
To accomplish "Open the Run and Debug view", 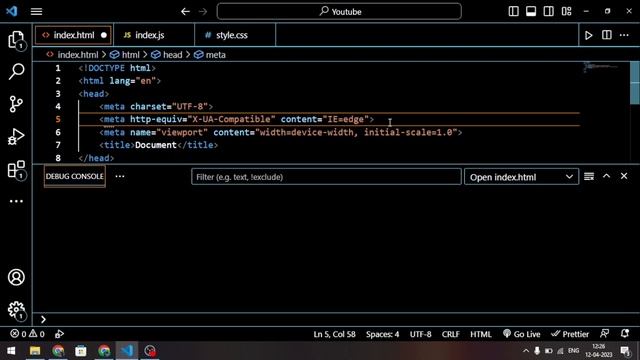I will click(16, 136).
